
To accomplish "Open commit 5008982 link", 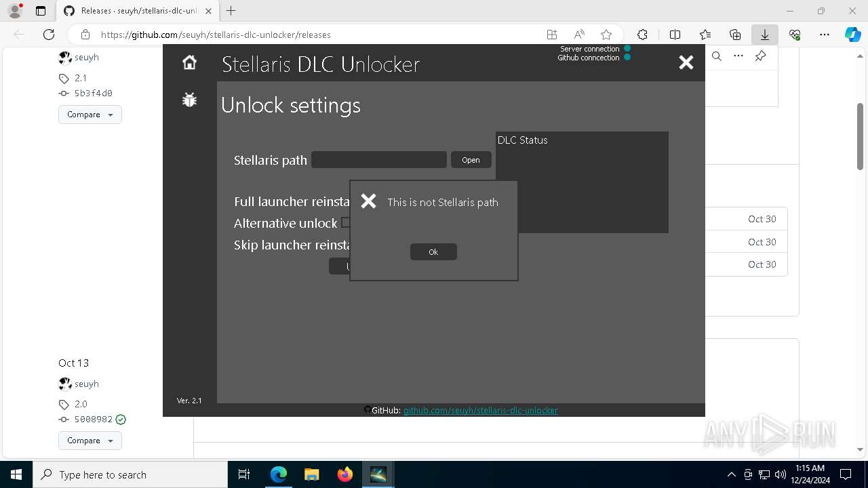I will [93, 420].
